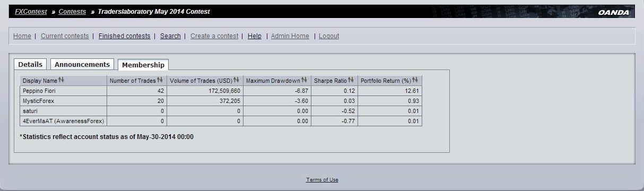The width and height of the screenshot is (644, 191).
Task: Click the Portfolio Return (%) header text
Action: [386, 81]
